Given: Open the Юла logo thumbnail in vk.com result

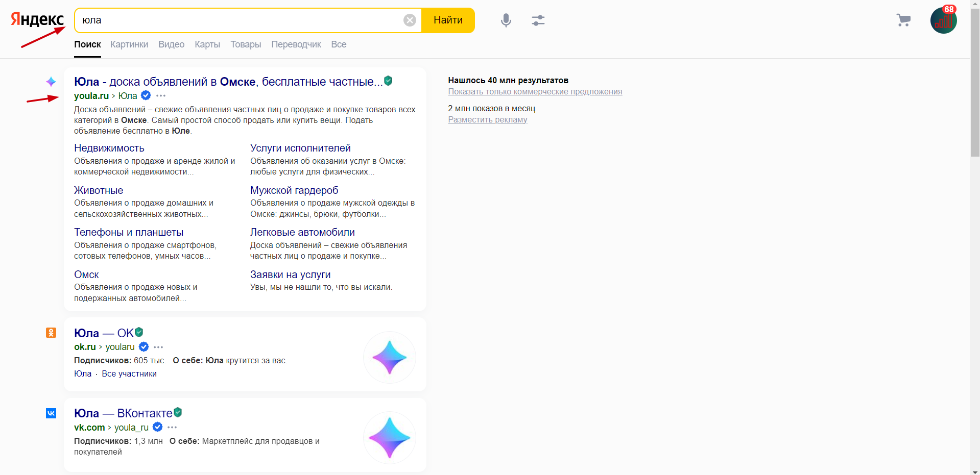Looking at the screenshot, I should [390, 438].
